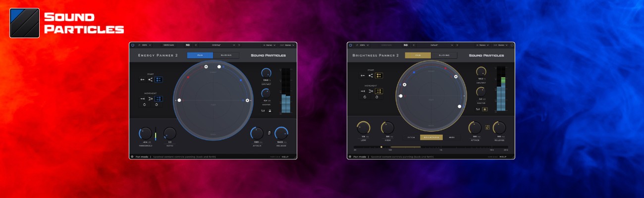
Task: Click middle Start mode icon in Brightness Panner
Action: point(371,76)
